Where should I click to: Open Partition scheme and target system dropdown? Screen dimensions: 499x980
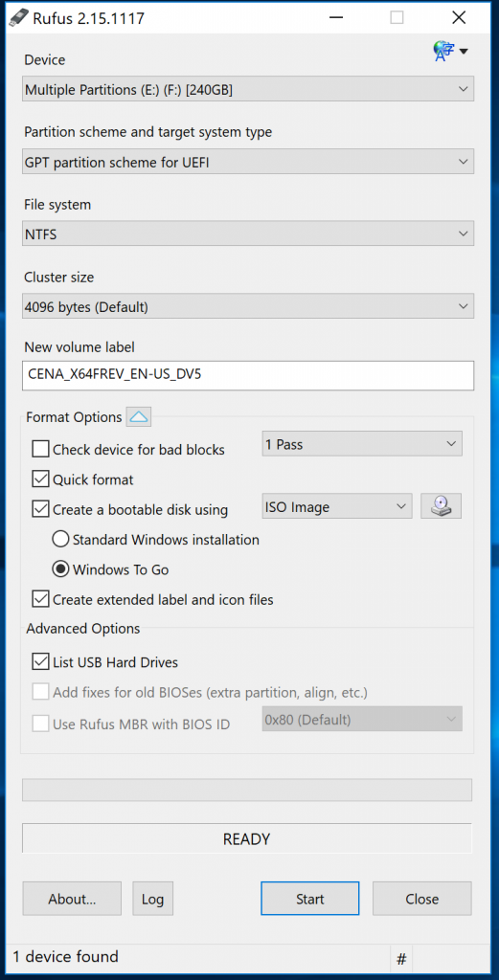(248, 162)
